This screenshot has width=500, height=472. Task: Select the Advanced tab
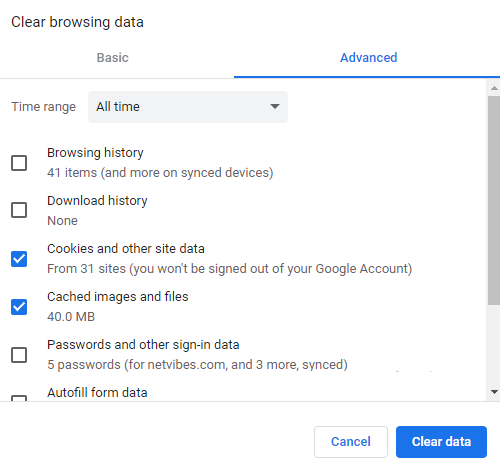tap(368, 58)
